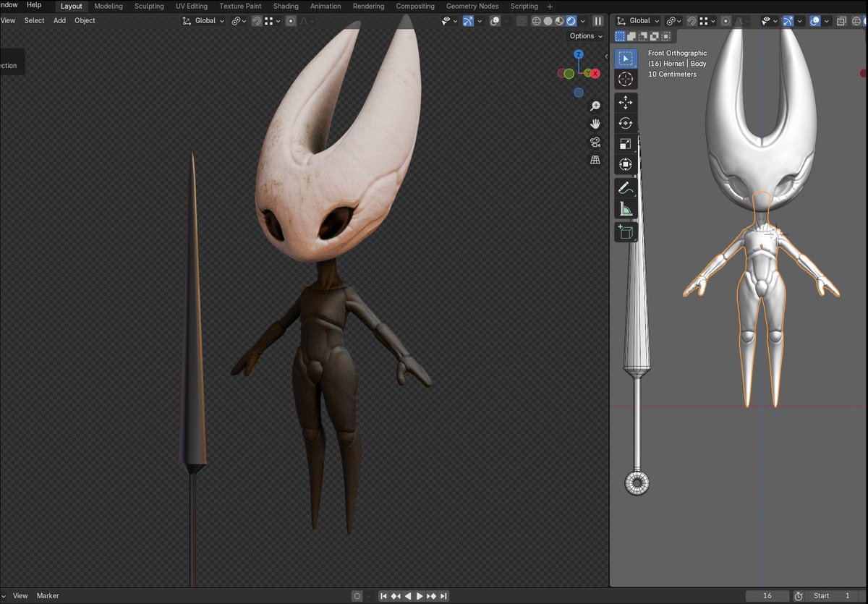The height and width of the screenshot is (604, 868).
Task: Toggle overlays in left viewport header
Action: click(x=495, y=21)
